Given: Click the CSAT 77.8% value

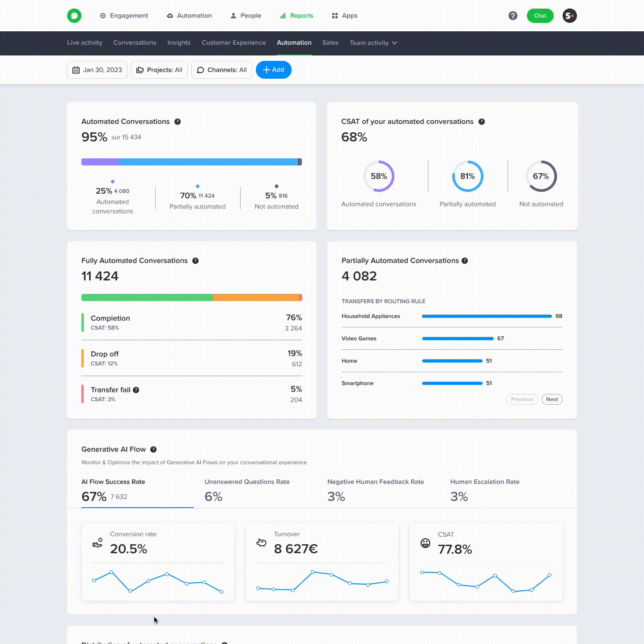Looking at the screenshot, I should coord(455,549).
